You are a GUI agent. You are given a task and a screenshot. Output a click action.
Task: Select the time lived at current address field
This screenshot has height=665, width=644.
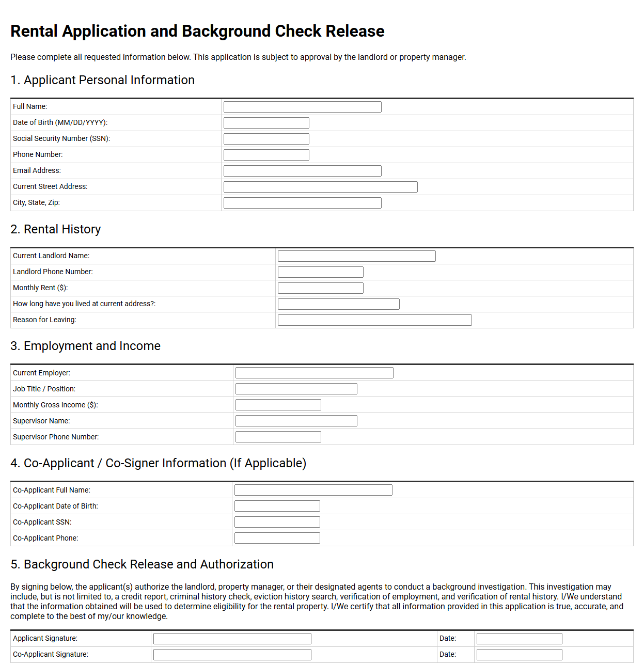[x=339, y=304]
